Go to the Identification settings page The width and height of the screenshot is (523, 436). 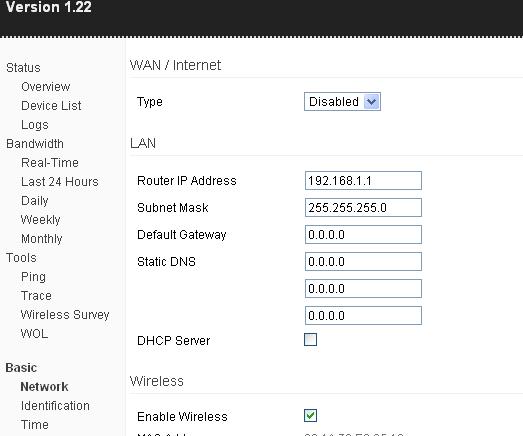pyautogui.click(x=55, y=406)
